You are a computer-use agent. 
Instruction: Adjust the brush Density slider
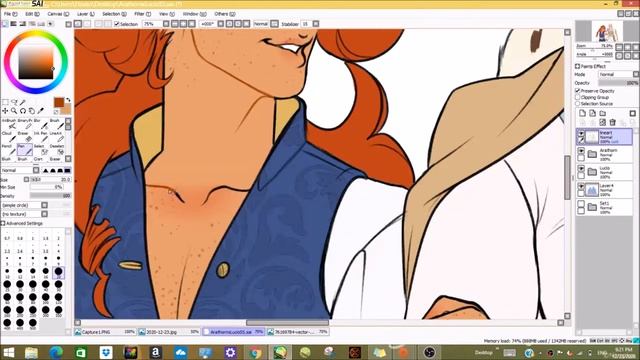pyautogui.click(x=51, y=196)
